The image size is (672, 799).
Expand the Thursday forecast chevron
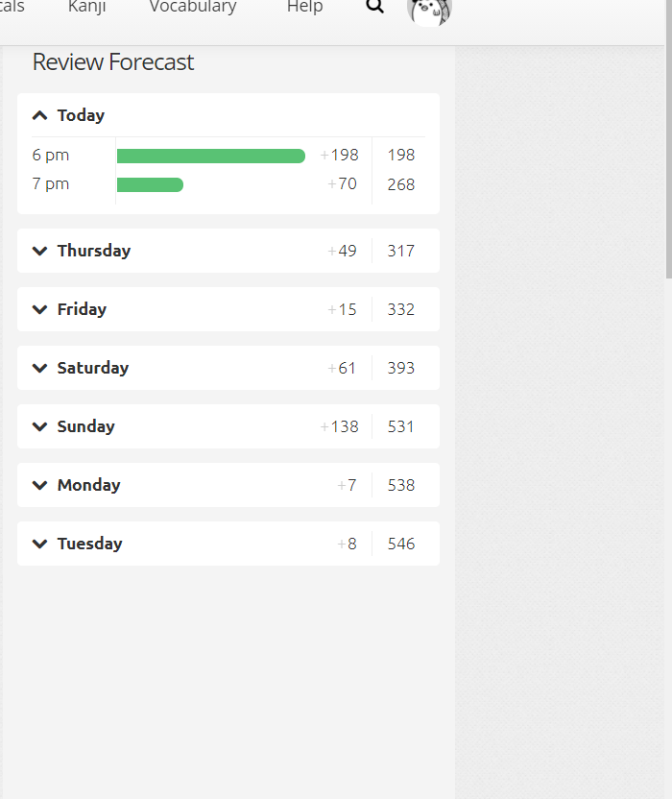[39, 251]
